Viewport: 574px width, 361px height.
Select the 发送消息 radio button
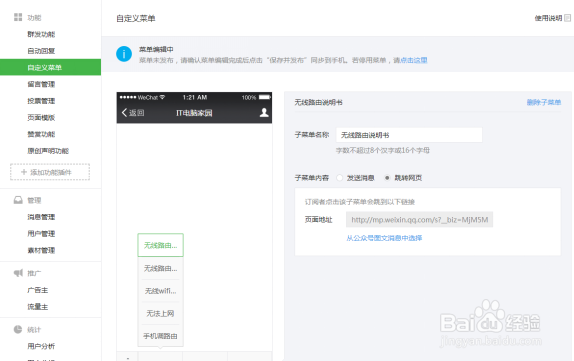339,178
